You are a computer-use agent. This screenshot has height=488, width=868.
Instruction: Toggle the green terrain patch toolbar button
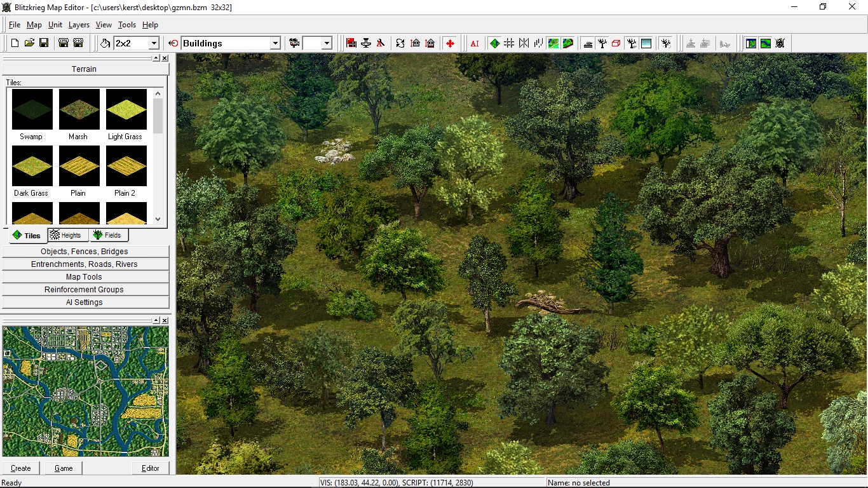click(x=553, y=43)
